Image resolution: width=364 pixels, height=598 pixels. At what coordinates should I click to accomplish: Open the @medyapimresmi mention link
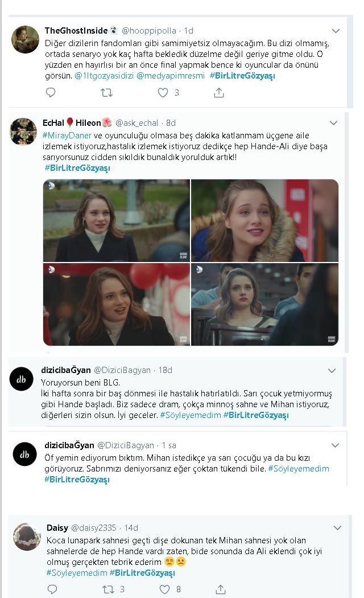(x=171, y=76)
